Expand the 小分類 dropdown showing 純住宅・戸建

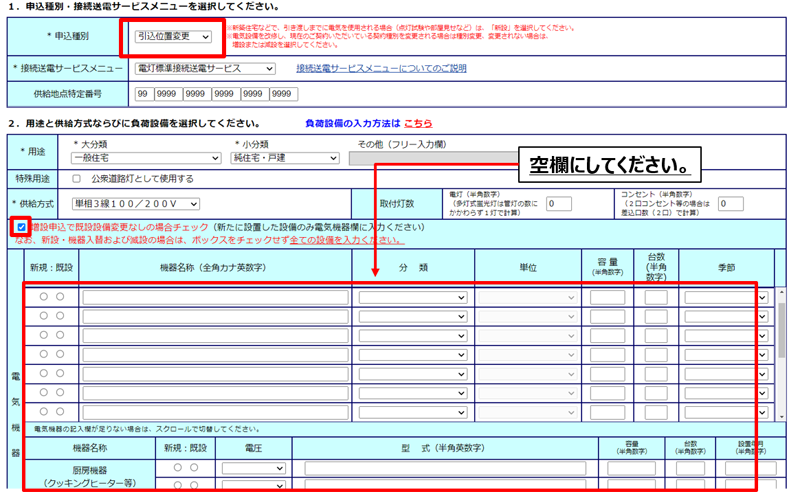[x=285, y=158]
